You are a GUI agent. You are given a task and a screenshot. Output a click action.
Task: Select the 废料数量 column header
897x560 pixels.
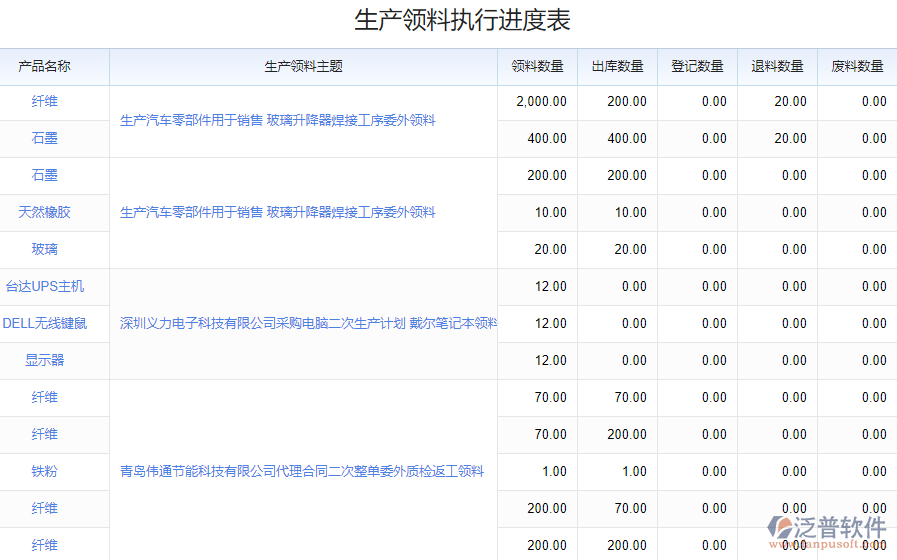(x=857, y=67)
